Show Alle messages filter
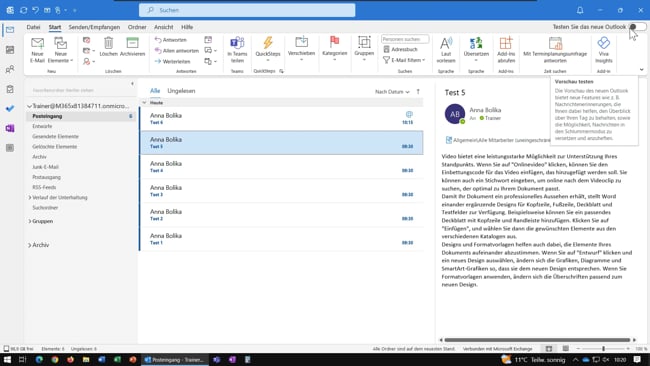This screenshot has width=650, height=366. (155, 91)
